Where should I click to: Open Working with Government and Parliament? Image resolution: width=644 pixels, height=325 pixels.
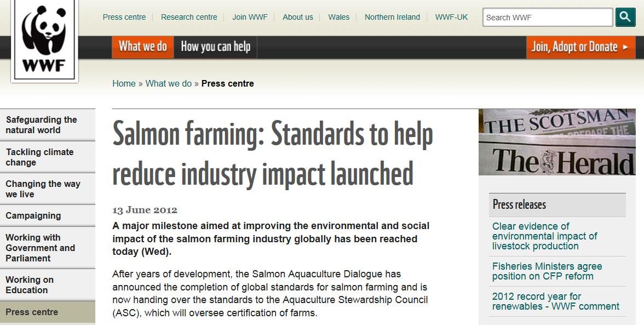tap(41, 248)
